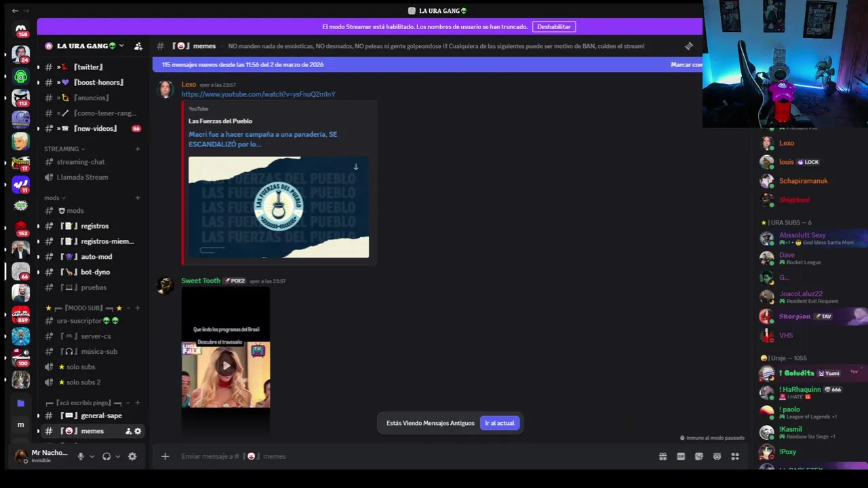The image size is (868, 488).
Task: Open Mr Nacho user profile panel
Action: (x=41, y=456)
